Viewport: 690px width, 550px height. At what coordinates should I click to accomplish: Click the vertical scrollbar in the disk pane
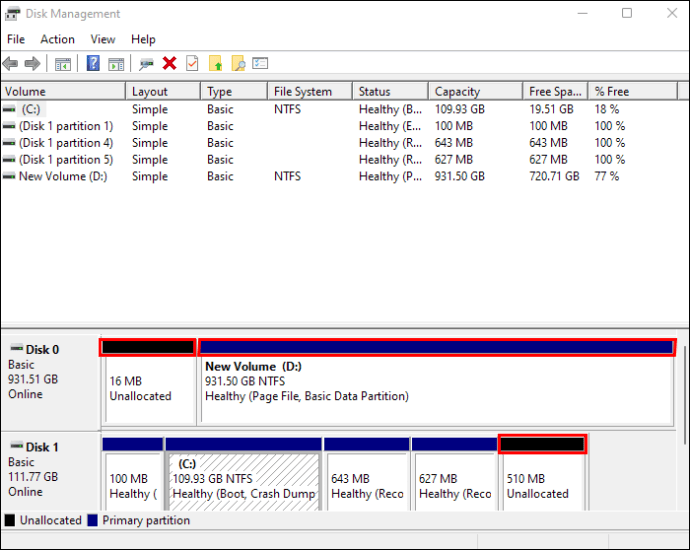click(x=685, y=395)
